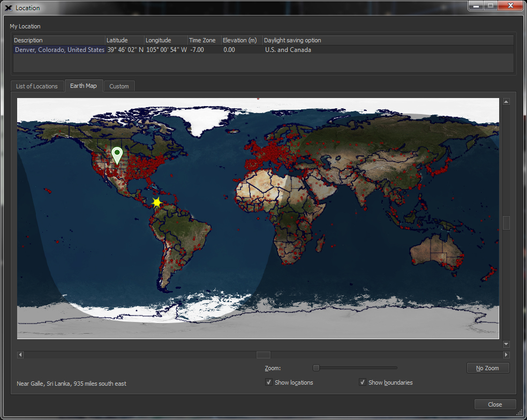Click the Close button at bottom
This screenshot has width=527, height=420.
click(495, 404)
